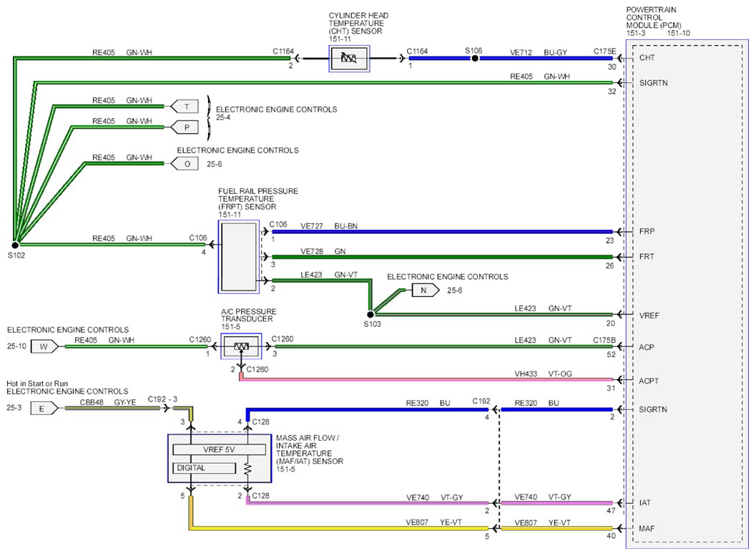
Task: Click the CYLINDER HEAD TEMPERATURE (CHT) SENSOR title
Action: pyautogui.click(x=359, y=23)
